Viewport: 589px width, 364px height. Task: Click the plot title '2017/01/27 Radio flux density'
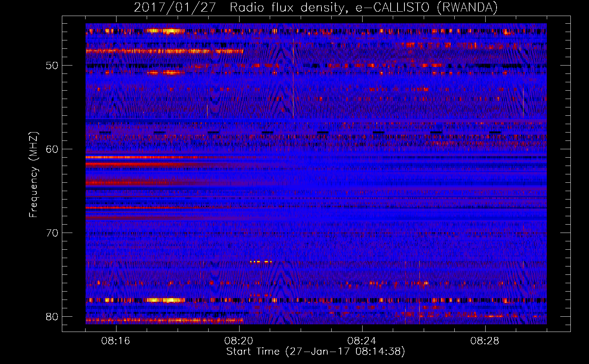tap(316, 7)
